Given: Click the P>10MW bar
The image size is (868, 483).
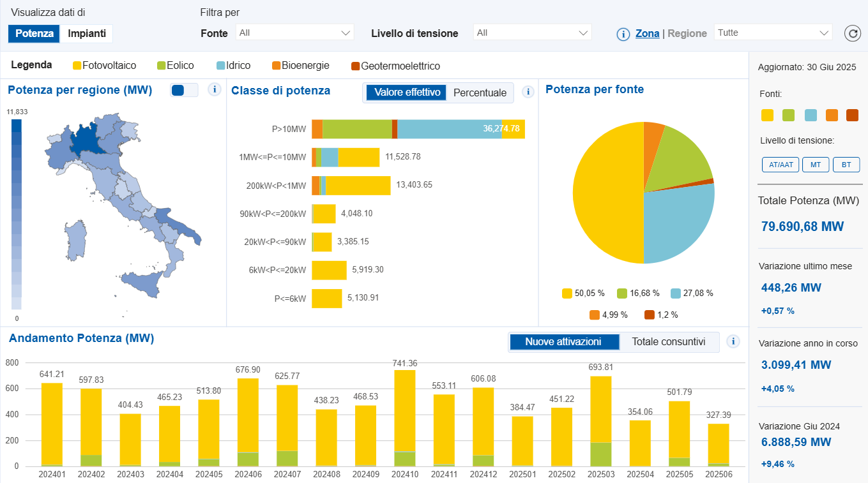Looking at the screenshot, I should 418,129.
